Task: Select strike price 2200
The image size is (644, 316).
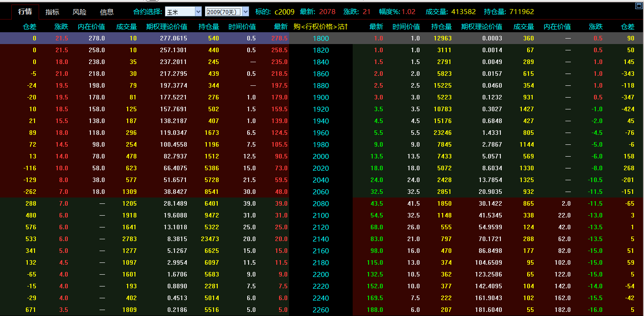Action: (321, 274)
